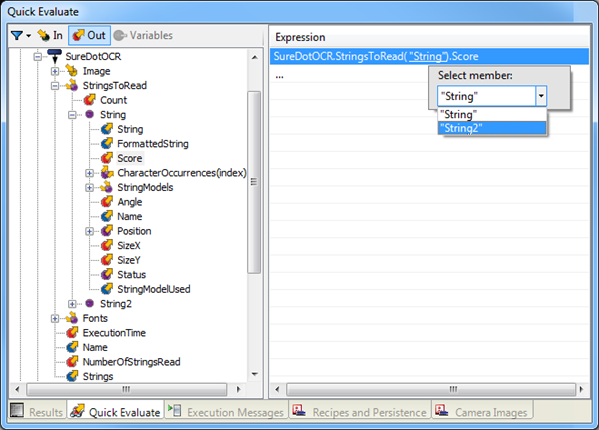The width and height of the screenshot is (599, 430).
Task: Click the underlined "String" link in expression
Action: click(427, 57)
